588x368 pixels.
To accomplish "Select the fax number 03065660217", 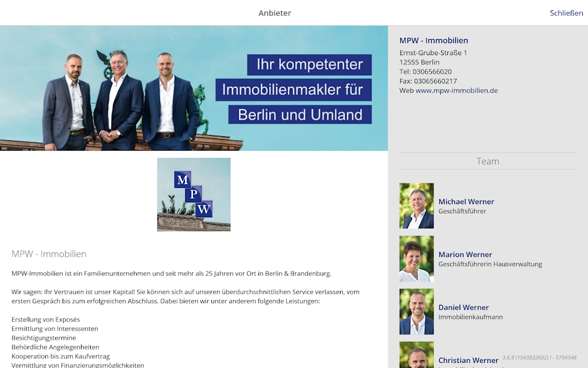I will (x=435, y=81).
